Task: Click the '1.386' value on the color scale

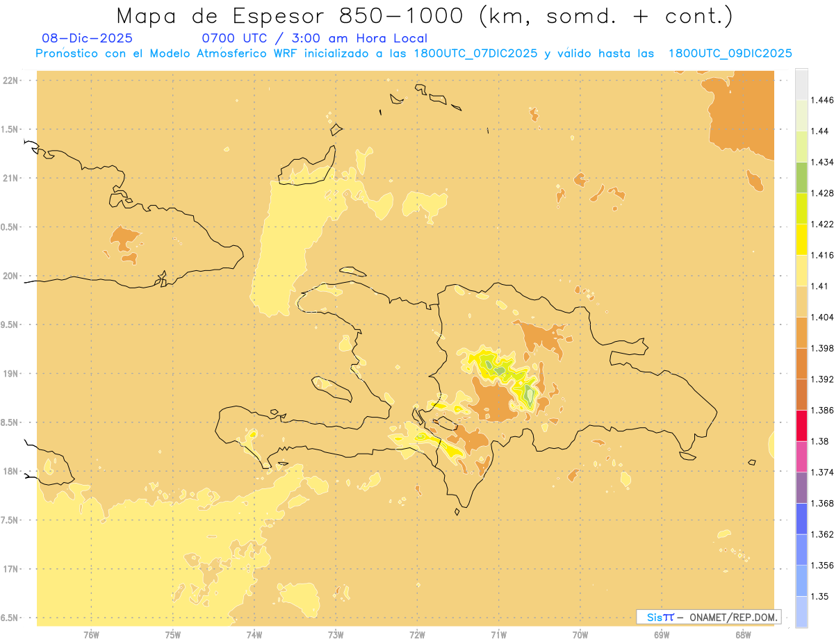Action: click(x=823, y=410)
